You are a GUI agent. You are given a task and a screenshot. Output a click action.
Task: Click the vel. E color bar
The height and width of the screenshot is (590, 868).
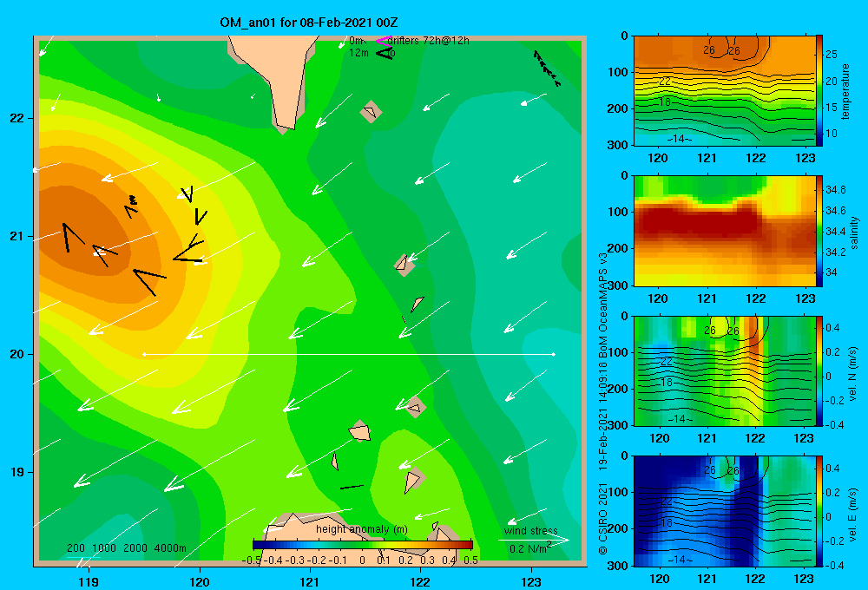(x=819, y=511)
